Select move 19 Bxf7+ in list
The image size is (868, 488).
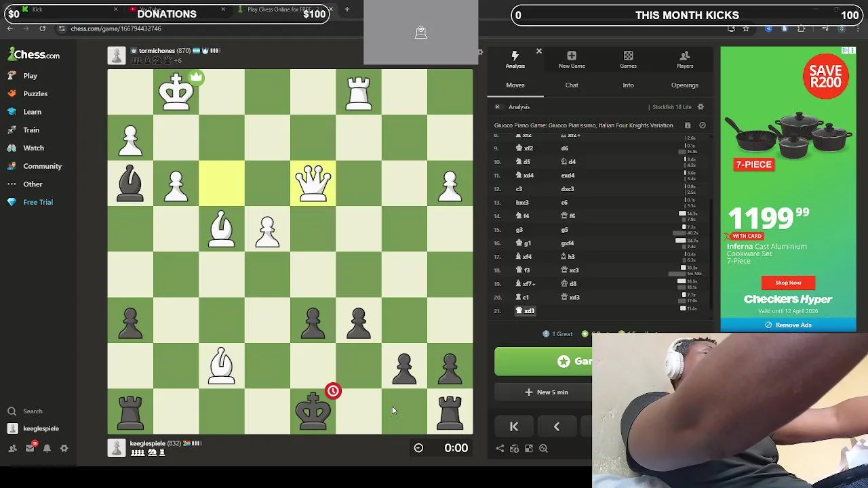point(526,283)
